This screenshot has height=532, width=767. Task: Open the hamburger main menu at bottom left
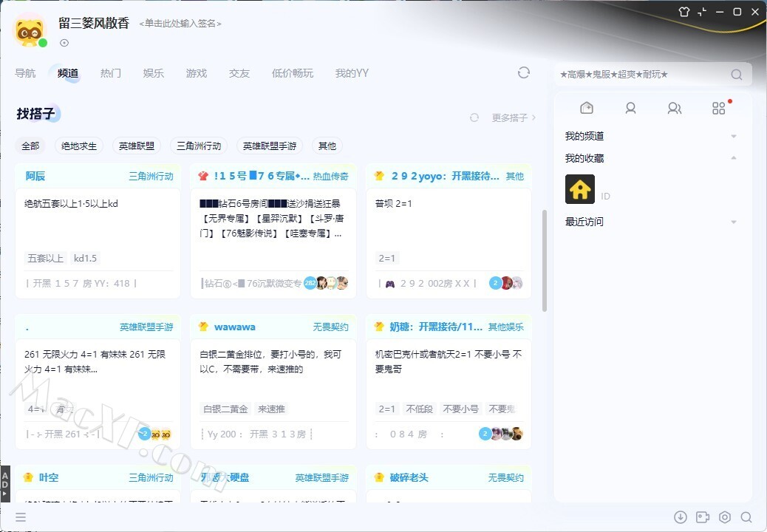(x=21, y=516)
